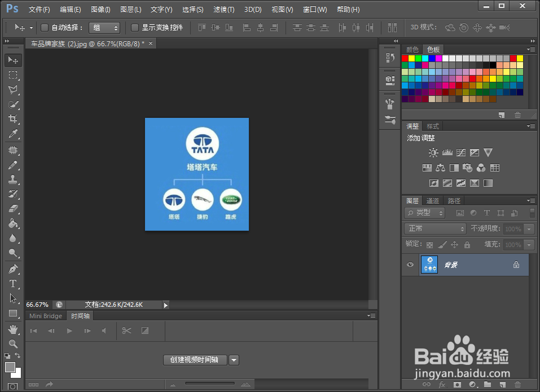Click the foreground color box
Viewport: 540px width, 392px height.
click(x=10, y=367)
